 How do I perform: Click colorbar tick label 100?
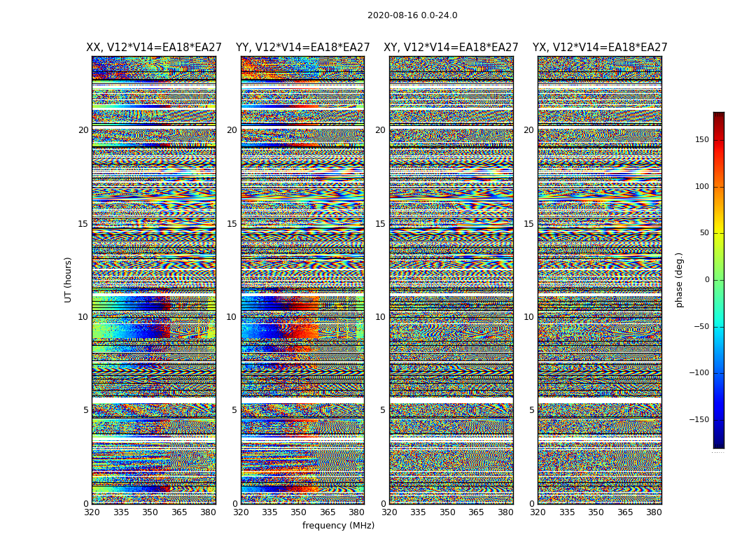point(702,186)
